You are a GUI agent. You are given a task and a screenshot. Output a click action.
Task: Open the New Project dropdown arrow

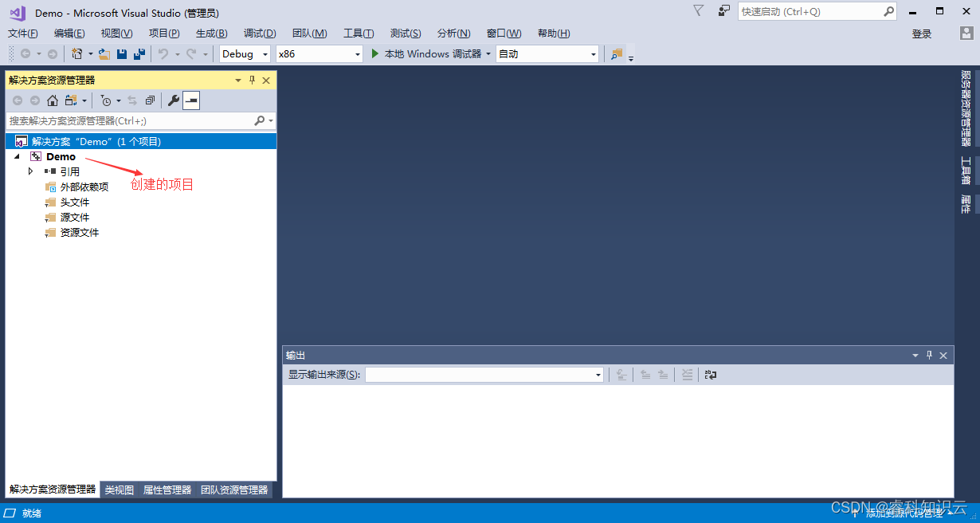pos(90,54)
